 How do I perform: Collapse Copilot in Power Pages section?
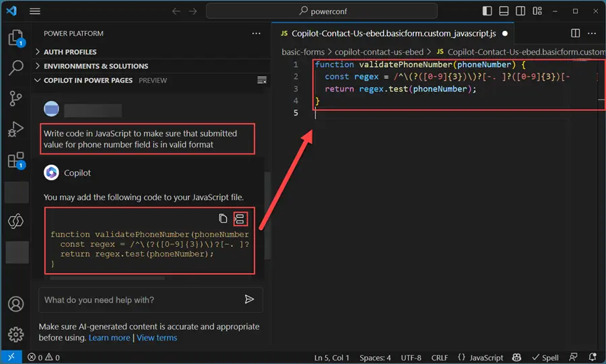tap(89, 80)
